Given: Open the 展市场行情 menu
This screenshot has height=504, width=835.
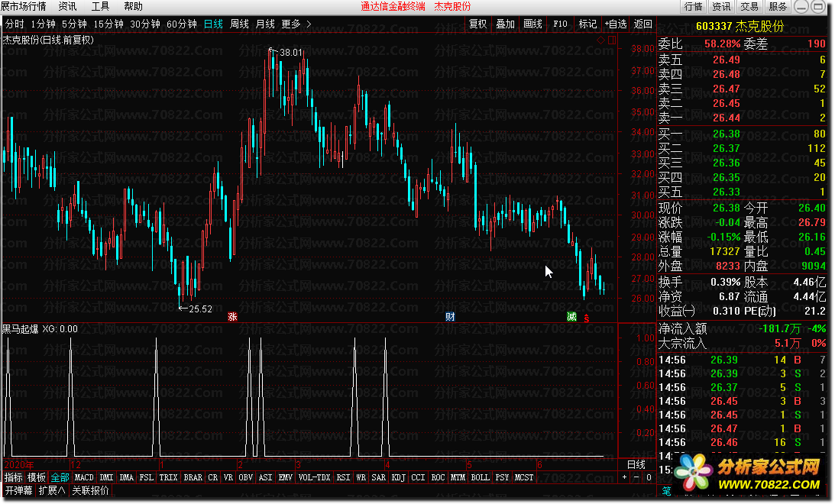Looking at the screenshot, I should [24, 6].
